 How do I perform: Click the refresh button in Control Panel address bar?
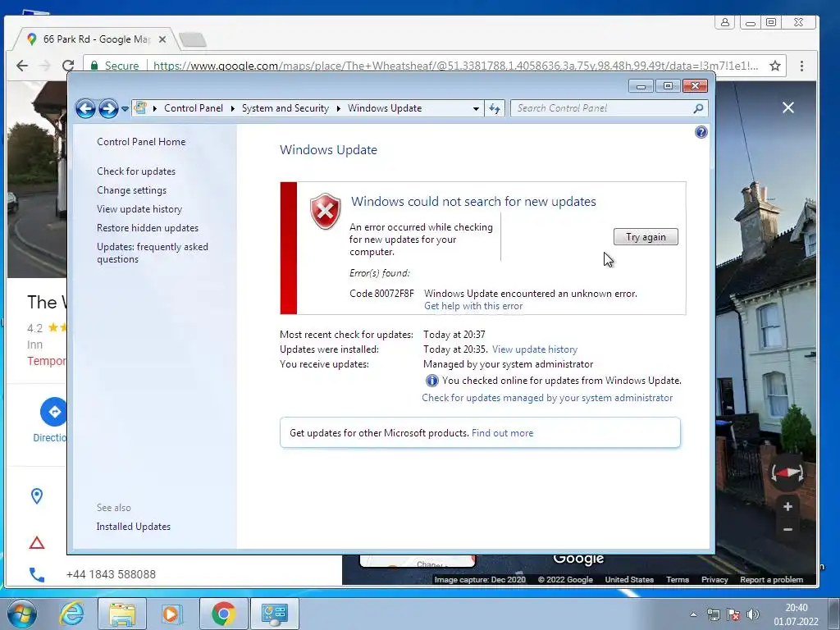point(495,109)
